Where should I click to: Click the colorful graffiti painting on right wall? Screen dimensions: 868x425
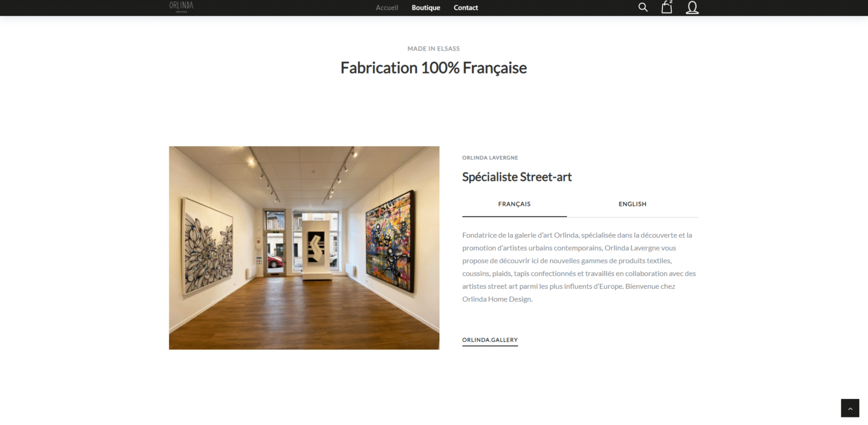(390, 240)
